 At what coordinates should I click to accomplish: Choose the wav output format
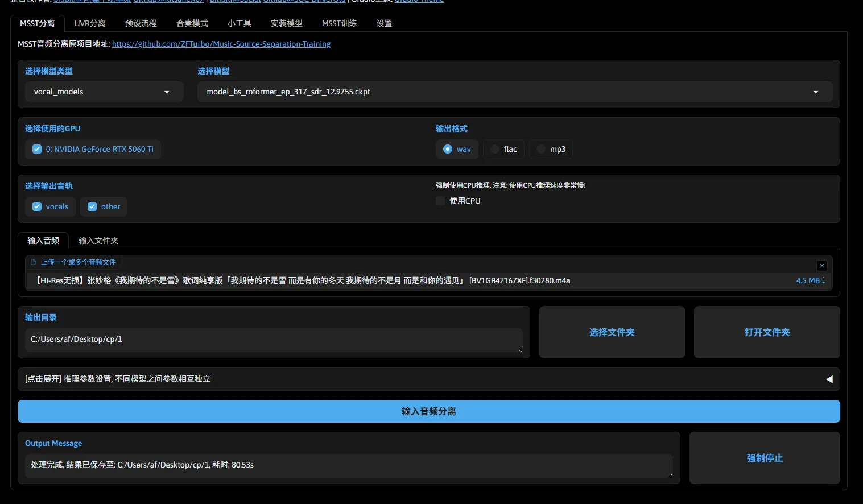pyautogui.click(x=448, y=149)
